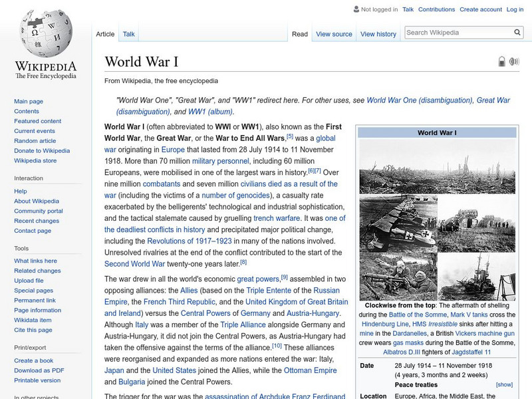
Task: Click the Wikipedia globe logo
Action: [46, 33]
